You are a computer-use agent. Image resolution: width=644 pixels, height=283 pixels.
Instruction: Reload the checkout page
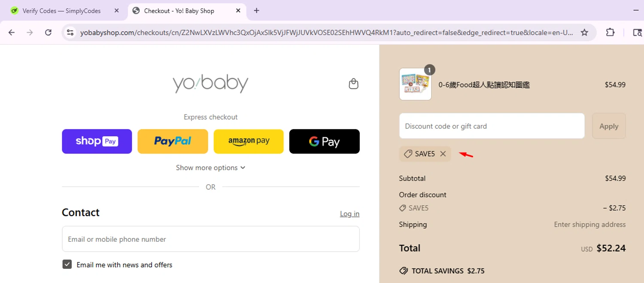48,32
